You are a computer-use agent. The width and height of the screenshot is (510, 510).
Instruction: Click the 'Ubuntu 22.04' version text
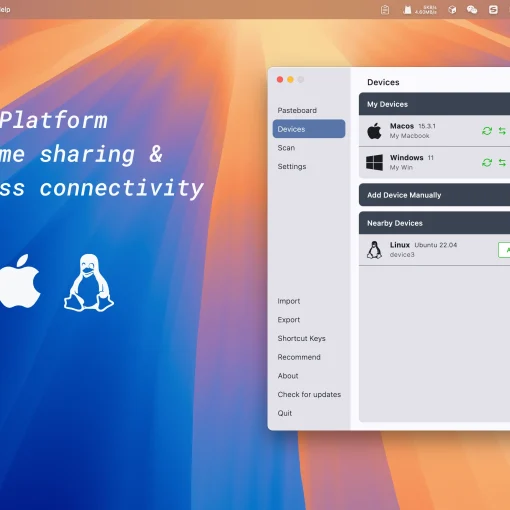[436, 245]
